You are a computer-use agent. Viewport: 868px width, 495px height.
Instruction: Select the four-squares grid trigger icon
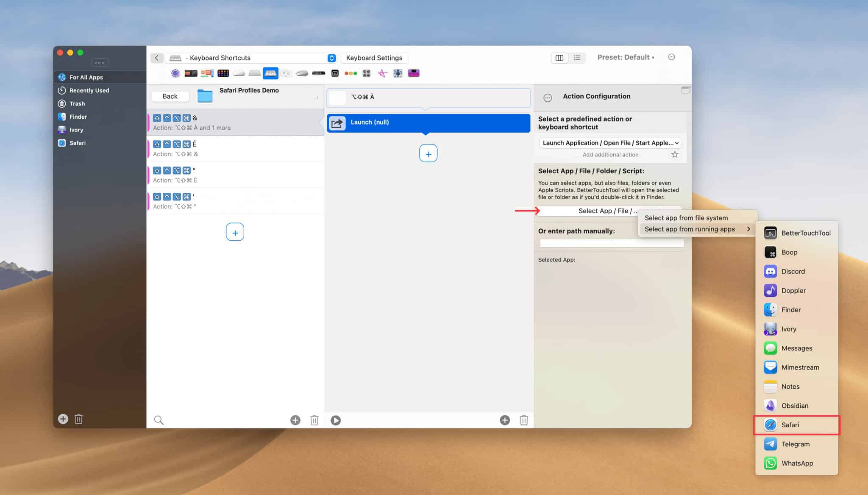coord(367,73)
